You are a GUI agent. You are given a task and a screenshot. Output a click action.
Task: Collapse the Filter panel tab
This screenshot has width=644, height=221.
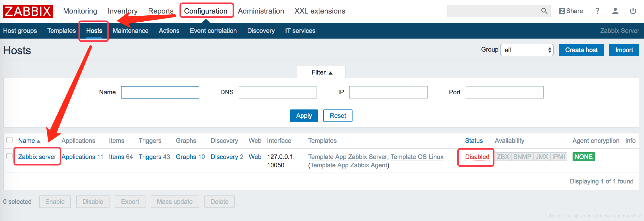coord(321,72)
